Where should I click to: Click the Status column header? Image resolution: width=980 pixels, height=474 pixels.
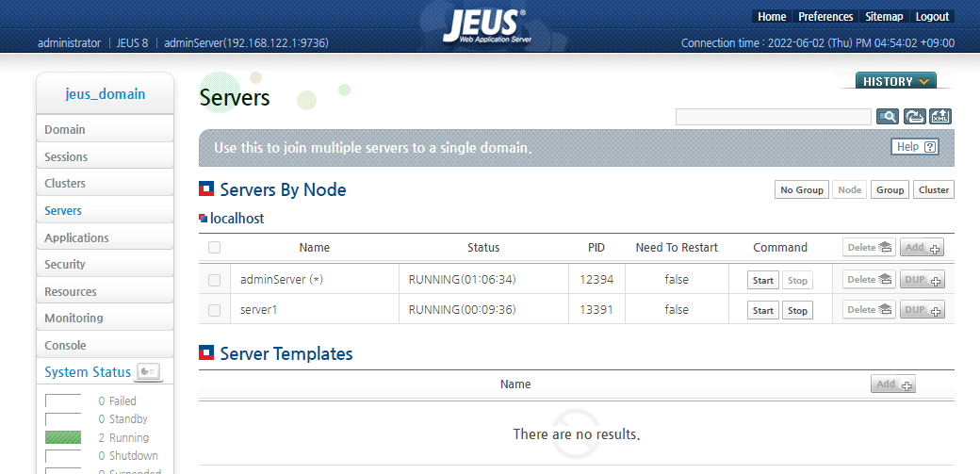(x=483, y=248)
